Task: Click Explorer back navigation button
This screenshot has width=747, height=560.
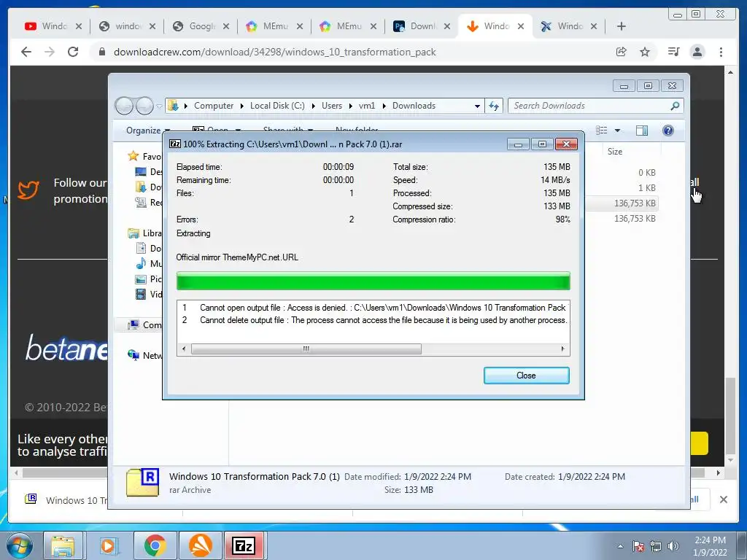Action: (x=124, y=106)
